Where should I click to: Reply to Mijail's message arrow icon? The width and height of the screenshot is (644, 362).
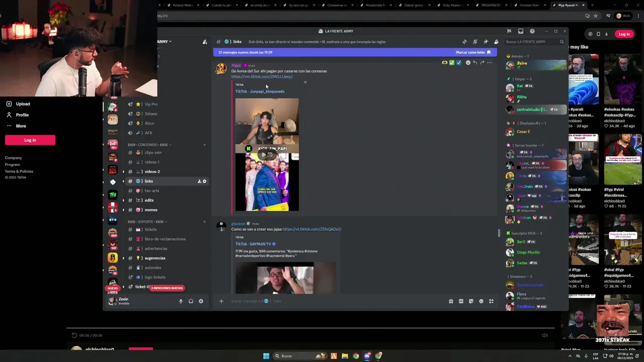coord(475,63)
